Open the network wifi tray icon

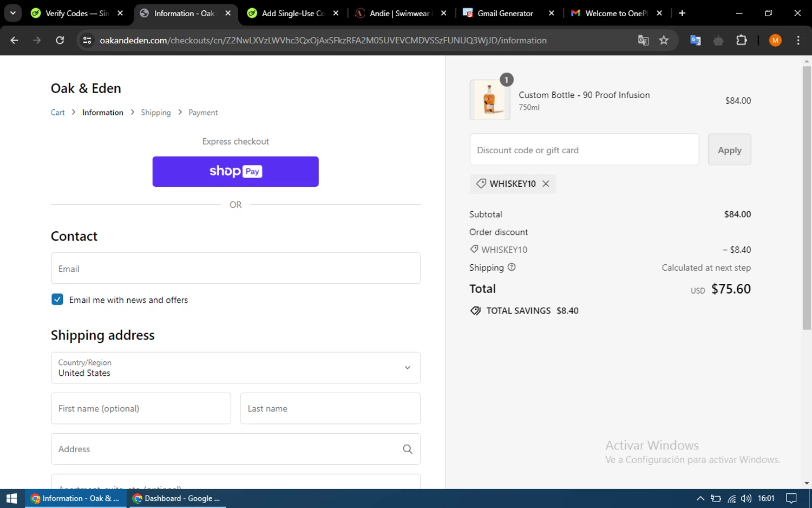(x=731, y=498)
